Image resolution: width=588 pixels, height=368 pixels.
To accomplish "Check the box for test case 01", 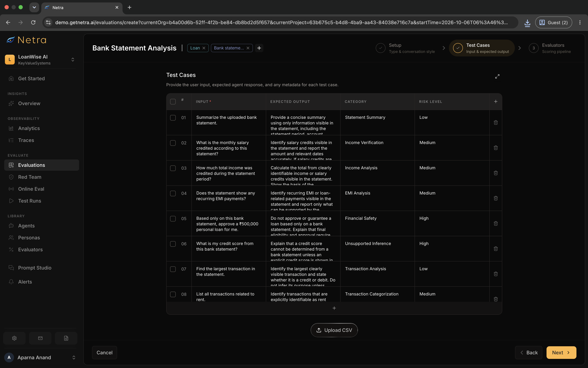I will [173, 118].
